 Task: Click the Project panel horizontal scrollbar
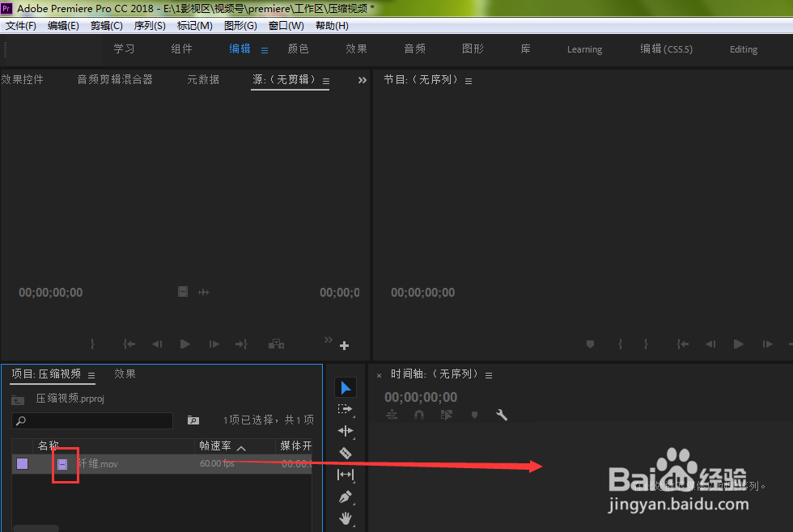coord(36,529)
